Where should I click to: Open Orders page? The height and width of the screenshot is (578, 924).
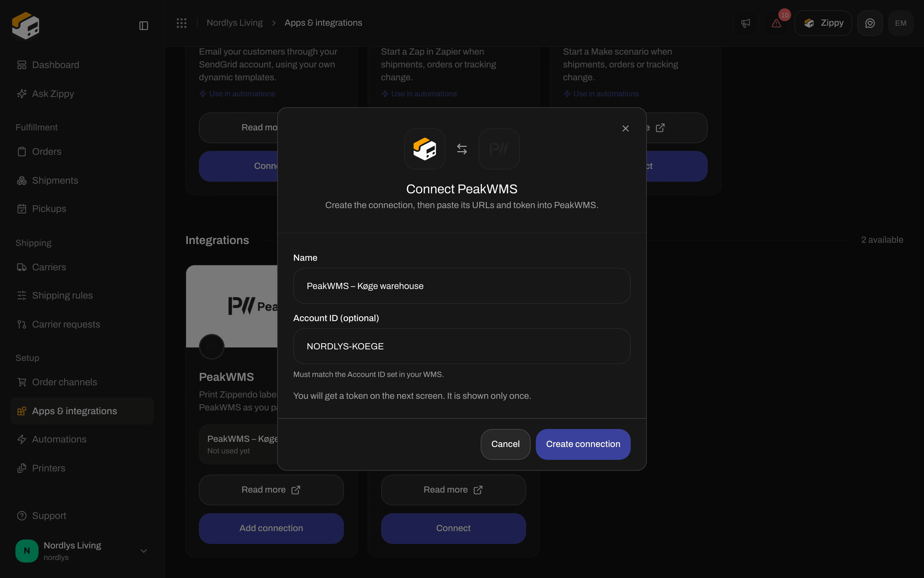(x=82, y=151)
